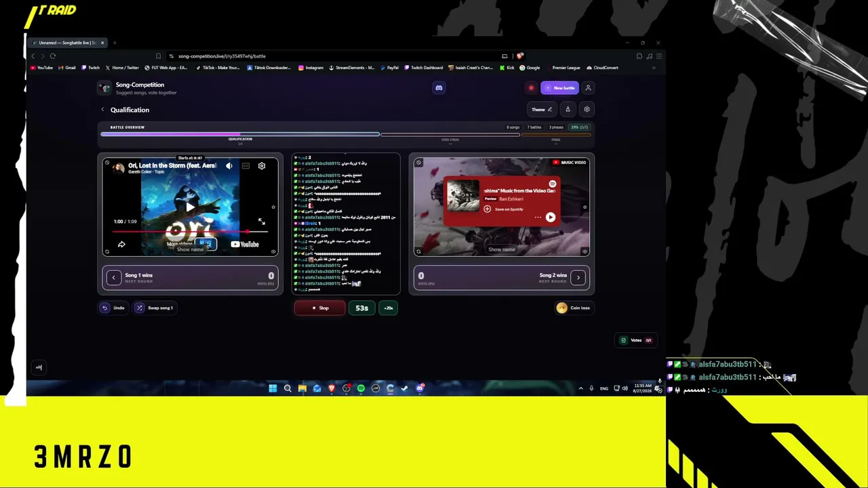Open Windows Start menu
This screenshot has width=868, height=488.
273,388
